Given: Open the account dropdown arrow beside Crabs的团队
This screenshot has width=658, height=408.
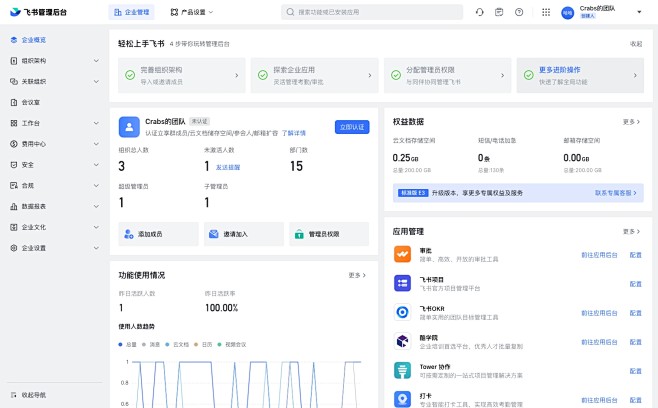Looking at the screenshot, I should (639, 12).
